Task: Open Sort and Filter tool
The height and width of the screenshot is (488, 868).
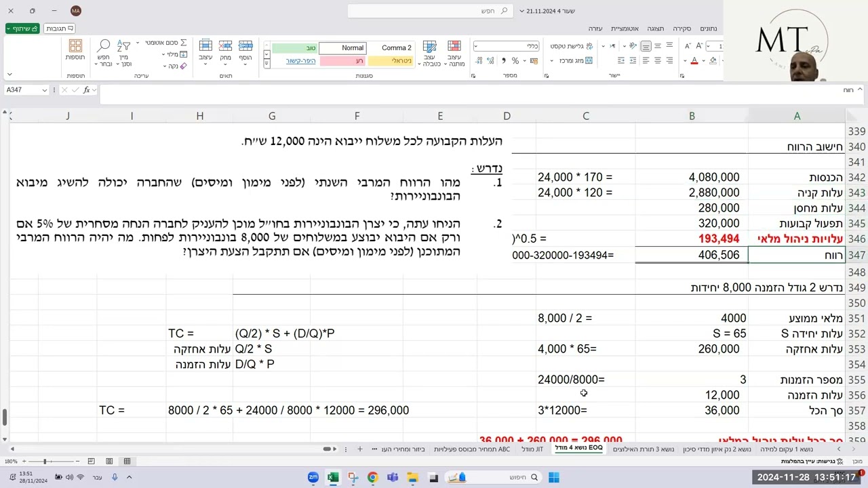Action: tap(124, 52)
